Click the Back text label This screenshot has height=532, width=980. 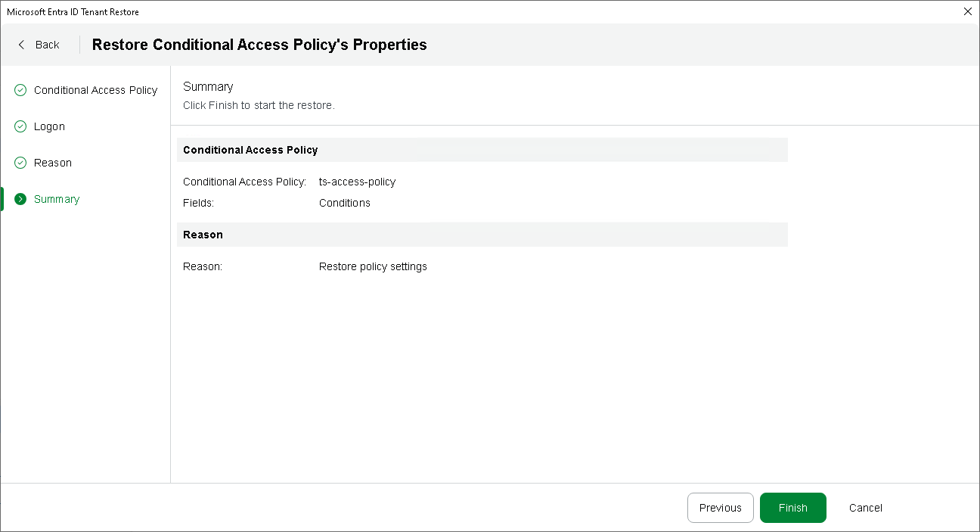coord(47,45)
